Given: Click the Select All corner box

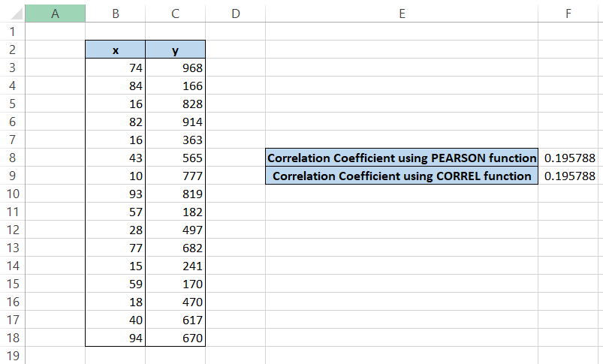Looking at the screenshot, I should click(13, 13).
